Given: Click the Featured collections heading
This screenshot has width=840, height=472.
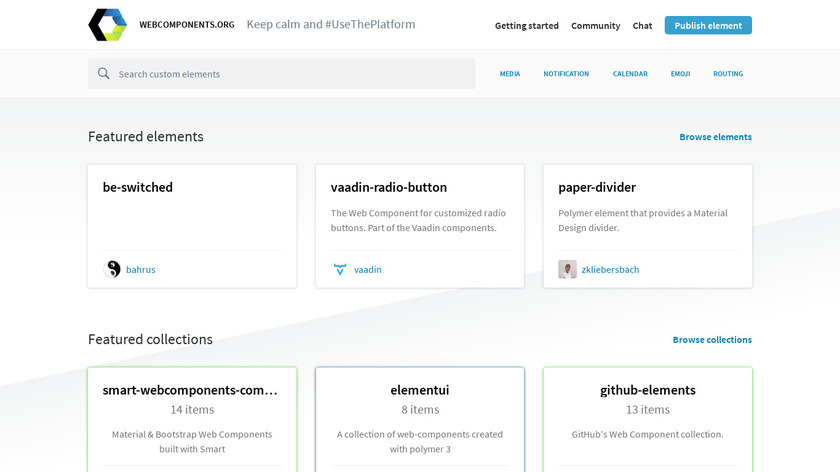Looking at the screenshot, I should point(150,339).
